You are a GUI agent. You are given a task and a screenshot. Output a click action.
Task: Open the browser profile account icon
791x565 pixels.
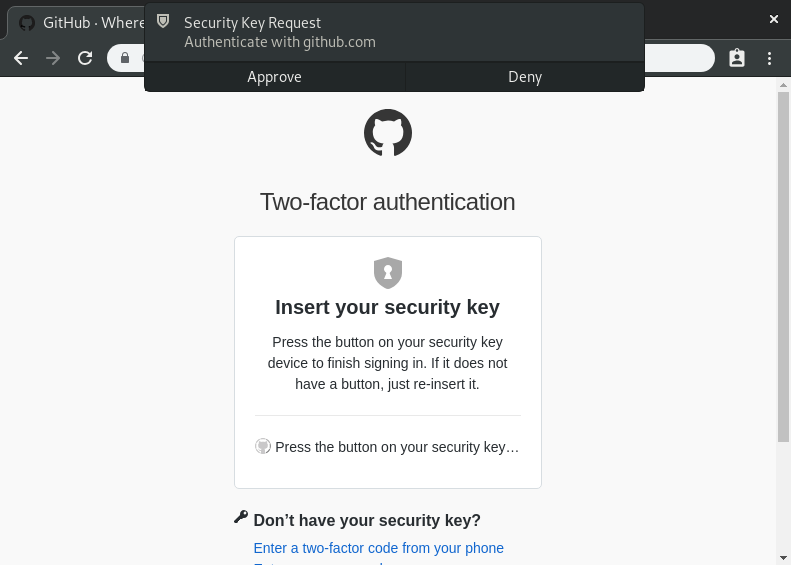tap(737, 58)
